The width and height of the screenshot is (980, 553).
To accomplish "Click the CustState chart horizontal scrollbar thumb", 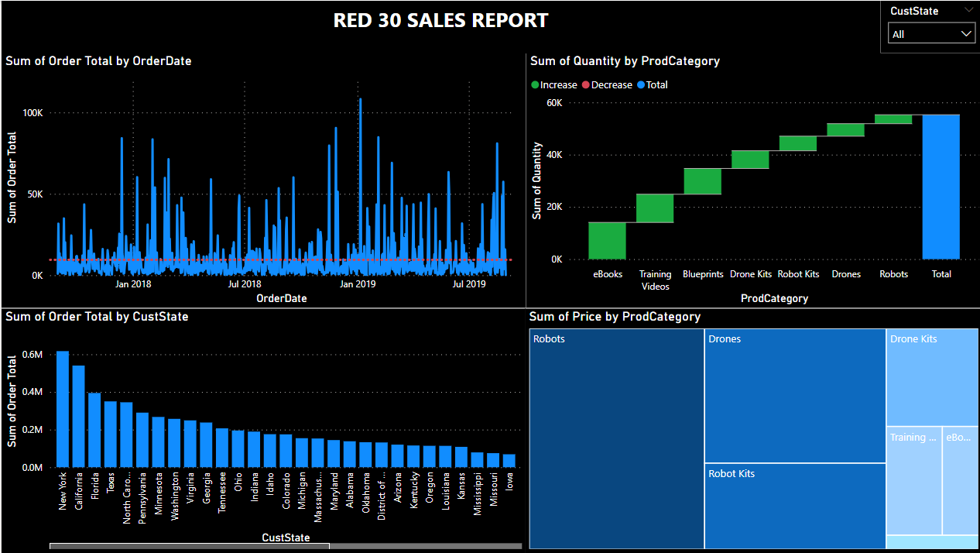I will coord(190,546).
